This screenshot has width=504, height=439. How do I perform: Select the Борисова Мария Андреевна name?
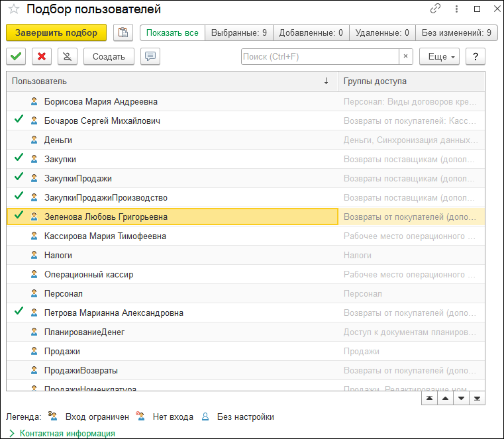tap(101, 101)
